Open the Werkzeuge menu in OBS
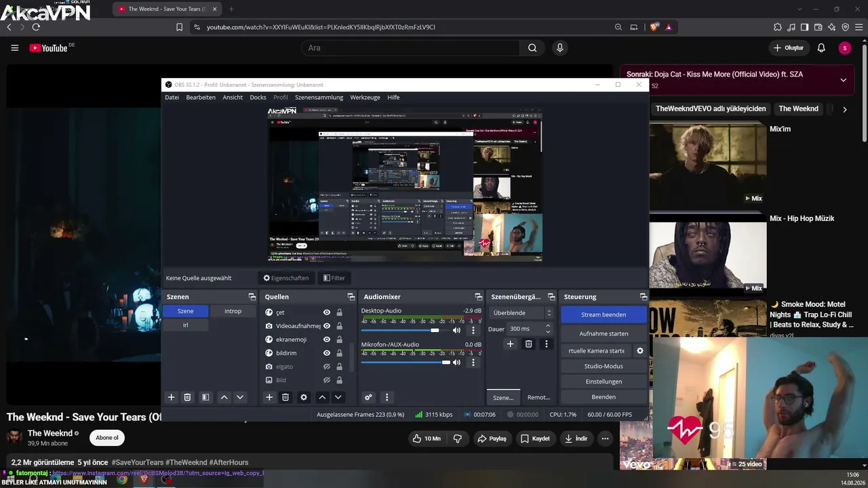 tap(365, 98)
